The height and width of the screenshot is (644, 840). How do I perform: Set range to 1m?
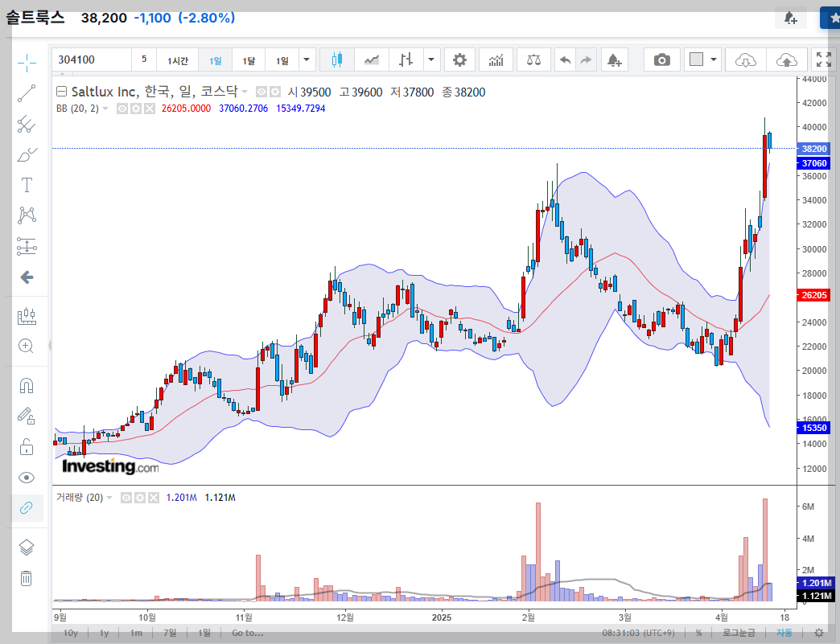pyautogui.click(x=136, y=633)
